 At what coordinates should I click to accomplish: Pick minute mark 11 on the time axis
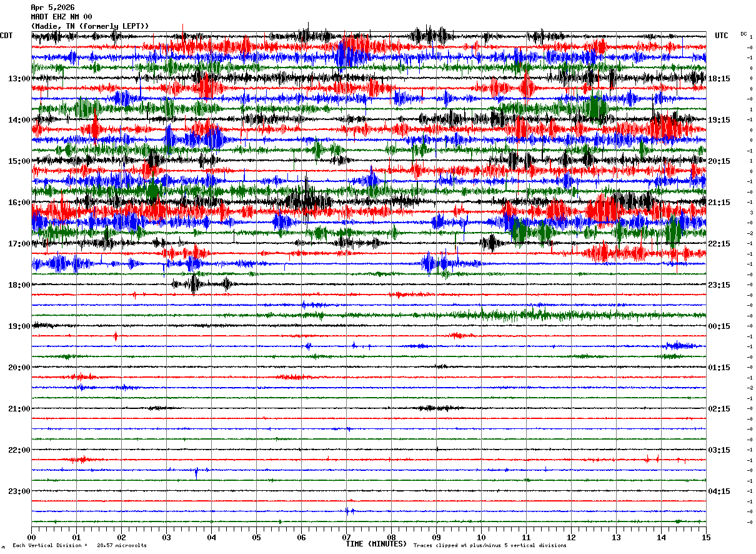[x=526, y=537]
